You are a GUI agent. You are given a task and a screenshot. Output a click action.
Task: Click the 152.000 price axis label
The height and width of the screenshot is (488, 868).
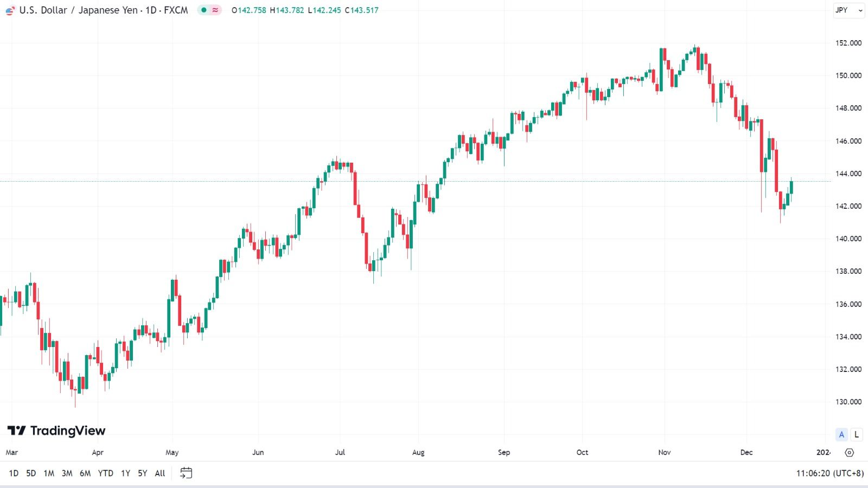[x=848, y=43]
